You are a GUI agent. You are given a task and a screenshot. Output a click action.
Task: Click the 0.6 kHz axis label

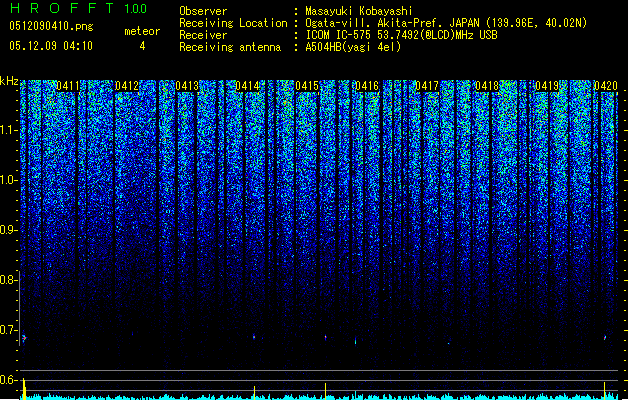pyautogui.click(x=8, y=380)
